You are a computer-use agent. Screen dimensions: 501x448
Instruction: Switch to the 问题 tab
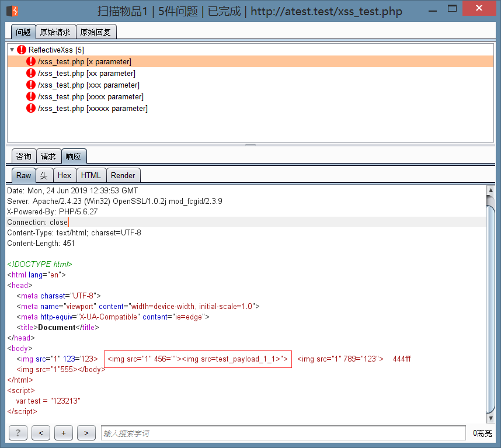coord(23,32)
